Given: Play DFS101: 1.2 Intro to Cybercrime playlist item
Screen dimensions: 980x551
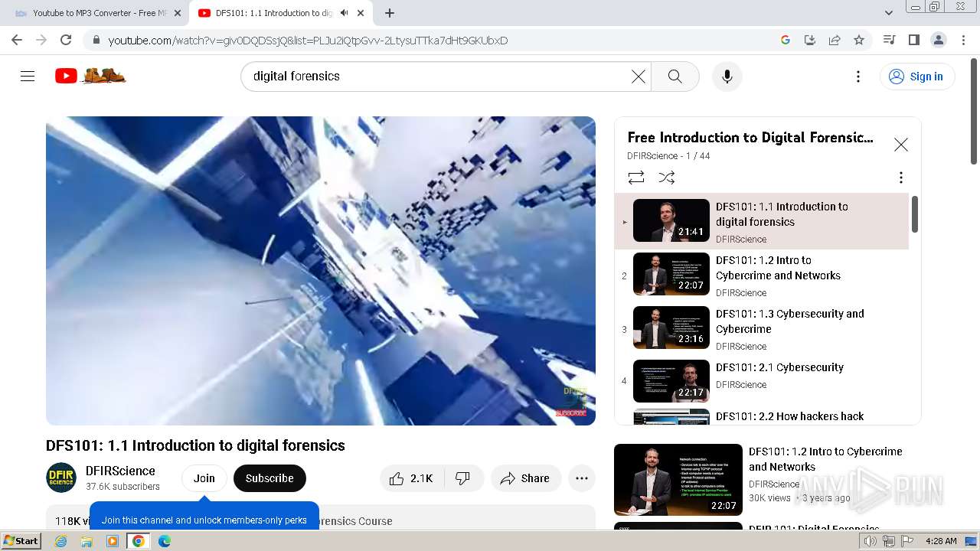Looking at the screenshot, I should tap(762, 275).
